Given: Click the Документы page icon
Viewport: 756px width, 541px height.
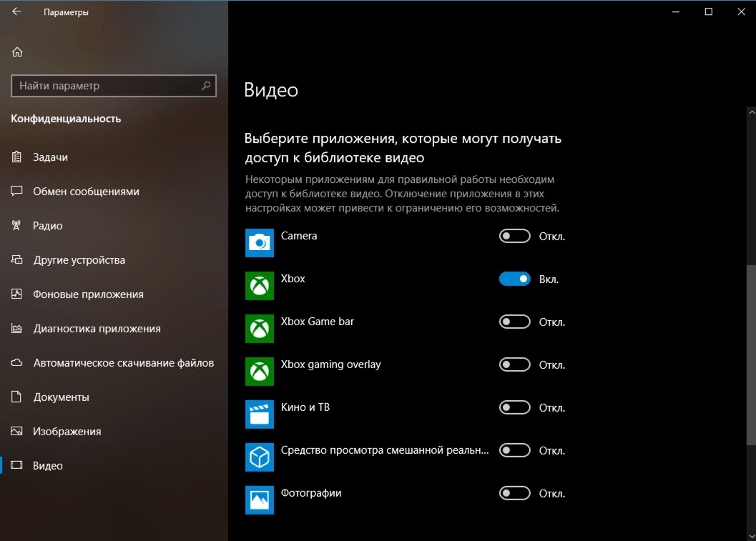Looking at the screenshot, I should [16, 397].
